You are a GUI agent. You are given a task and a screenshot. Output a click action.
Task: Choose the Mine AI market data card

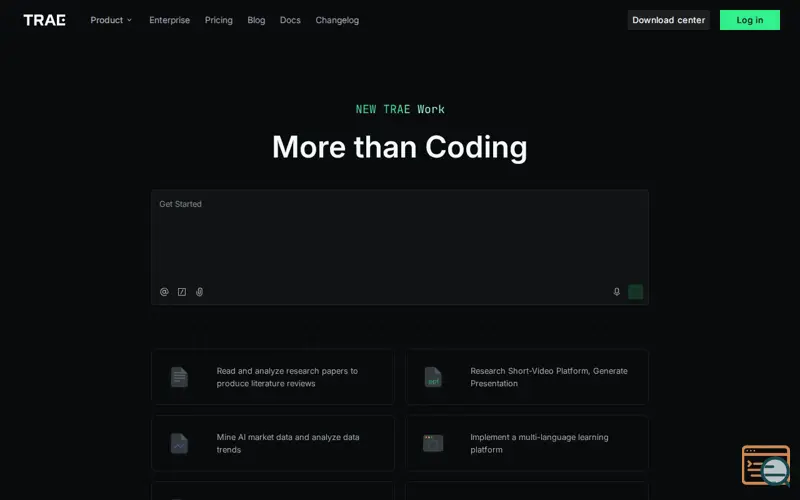pyautogui.click(x=273, y=443)
